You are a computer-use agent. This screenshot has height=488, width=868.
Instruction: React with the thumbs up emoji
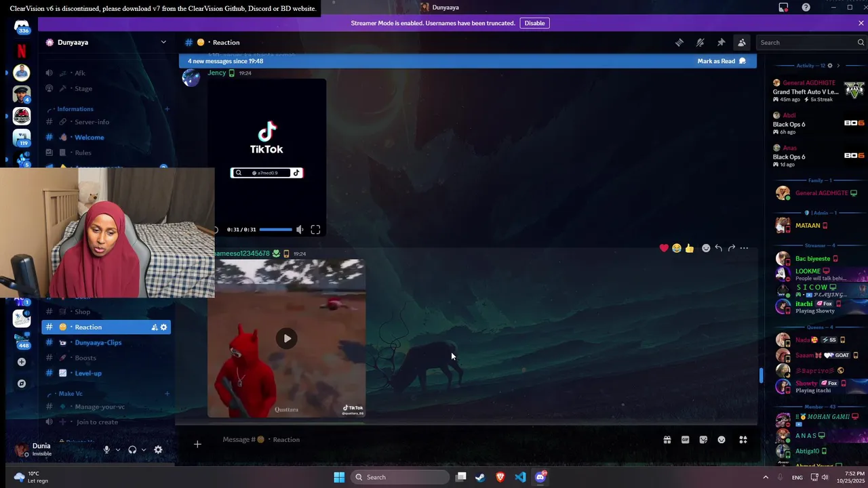click(x=690, y=248)
